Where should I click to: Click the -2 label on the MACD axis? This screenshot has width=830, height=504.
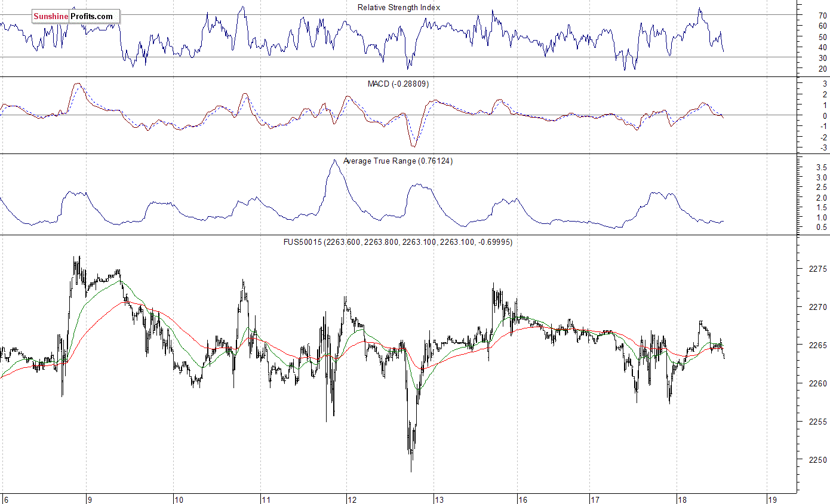tap(823, 137)
